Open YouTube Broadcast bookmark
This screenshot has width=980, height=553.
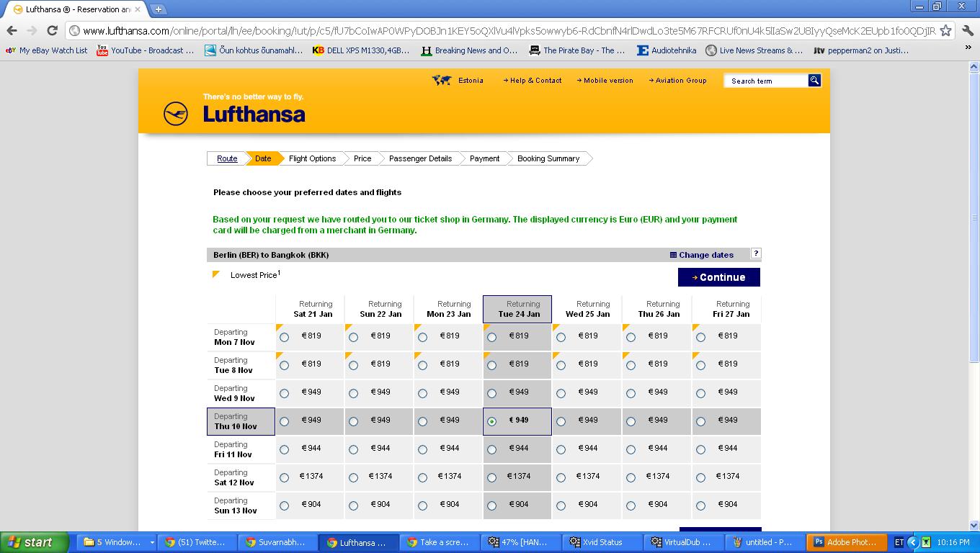click(x=145, y=50)
